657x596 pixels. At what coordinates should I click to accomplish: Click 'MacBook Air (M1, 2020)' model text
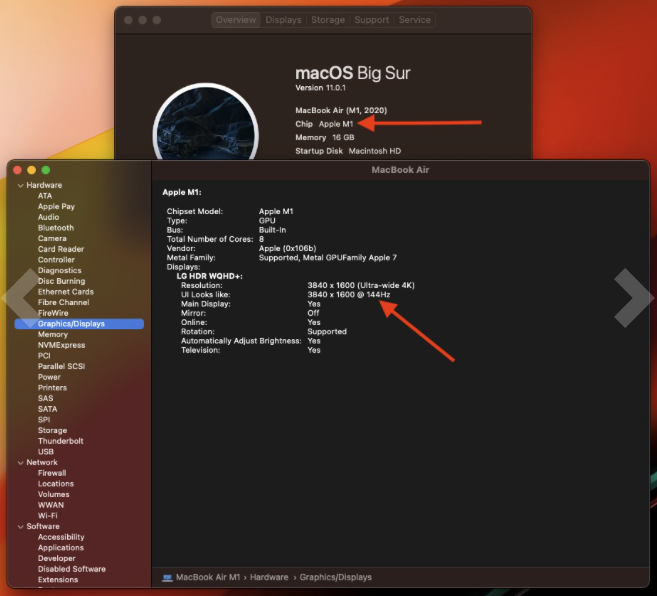tap(341, 110)
